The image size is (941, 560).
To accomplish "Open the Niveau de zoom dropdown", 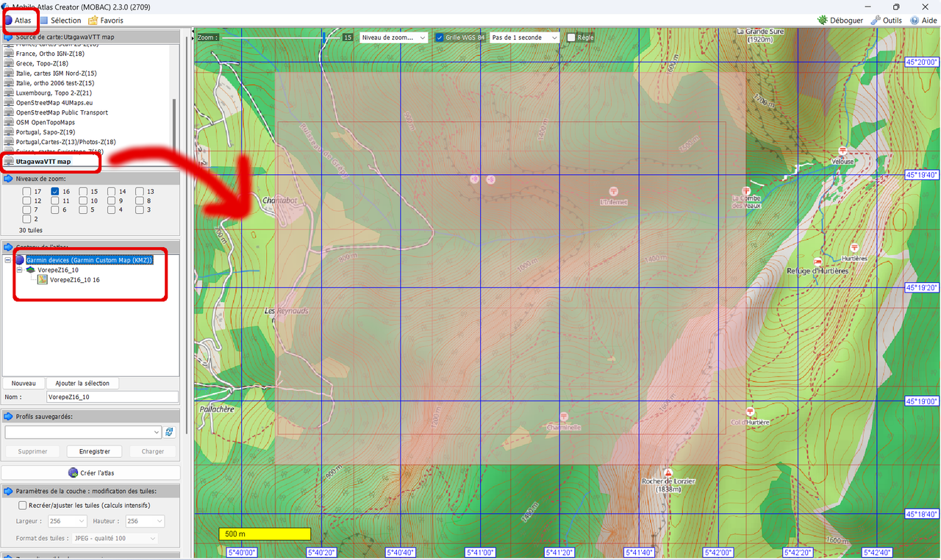I will click(x=393, y=37).
